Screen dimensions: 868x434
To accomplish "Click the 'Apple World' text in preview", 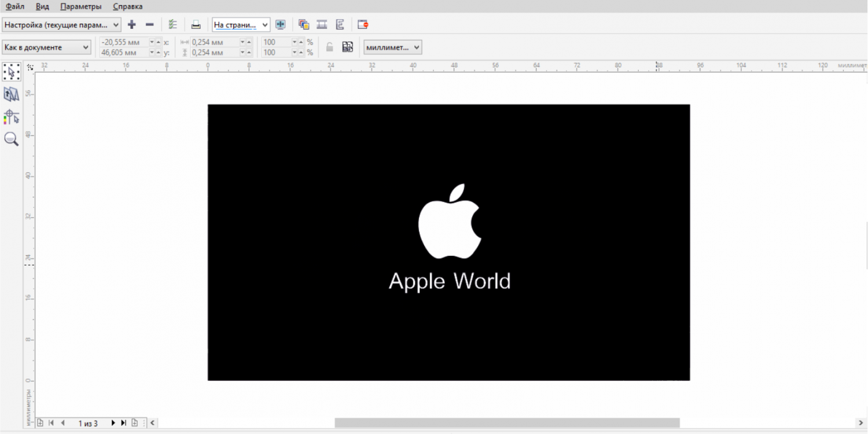I will pyautogui.click(x=450, y=282).
